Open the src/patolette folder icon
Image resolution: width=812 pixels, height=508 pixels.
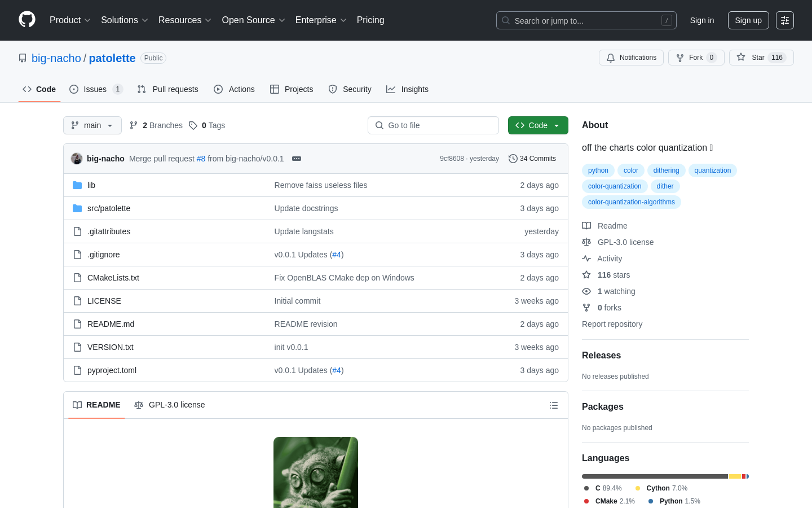tap(77, 208)
